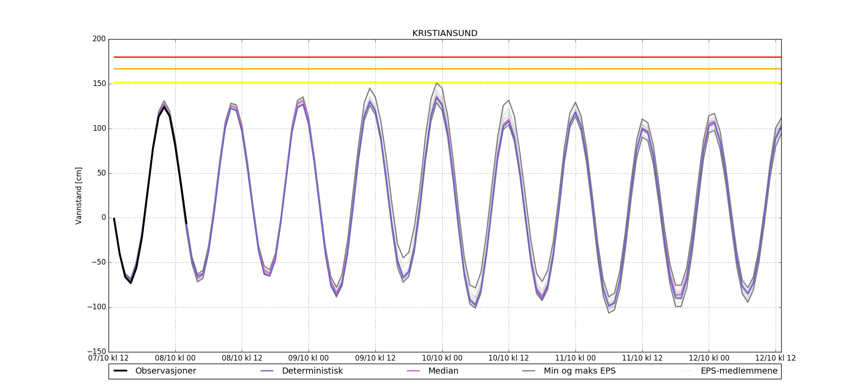Select the EPS-medlemmene legend label
Image resolution: width=868 pixels, height=391 pixels.
(x=739, y=371)
